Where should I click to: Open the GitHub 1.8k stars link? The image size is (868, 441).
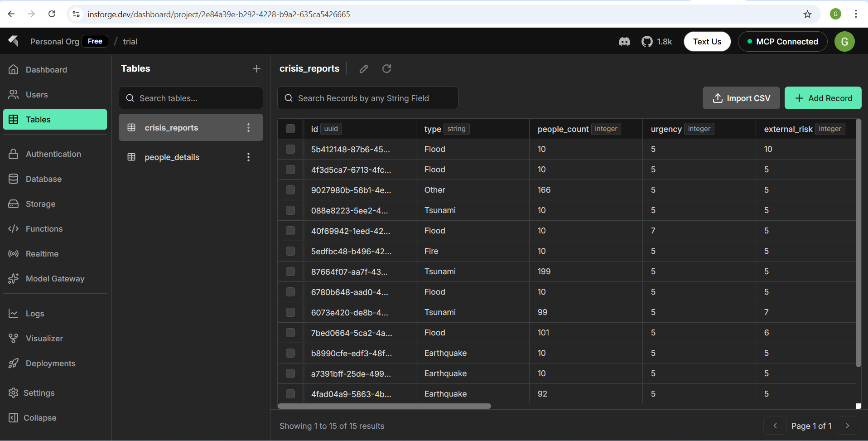tap(656, 42)
